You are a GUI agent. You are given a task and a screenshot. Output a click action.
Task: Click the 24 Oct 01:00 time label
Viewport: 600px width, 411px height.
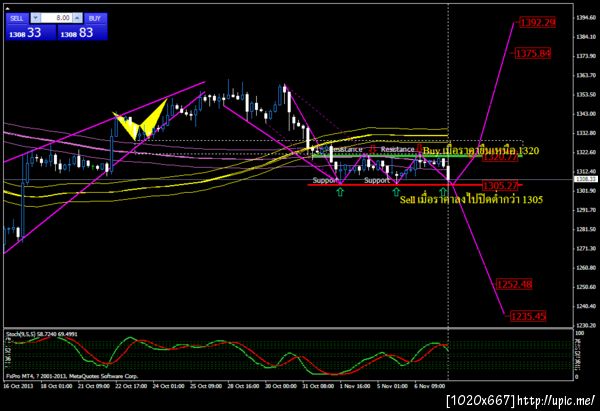coord(168,386)
